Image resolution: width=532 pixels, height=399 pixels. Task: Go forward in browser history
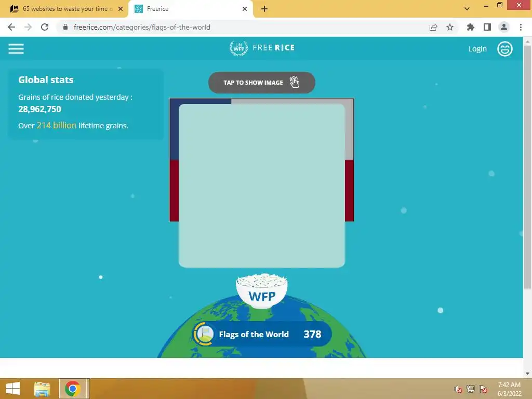coord(28,27)
